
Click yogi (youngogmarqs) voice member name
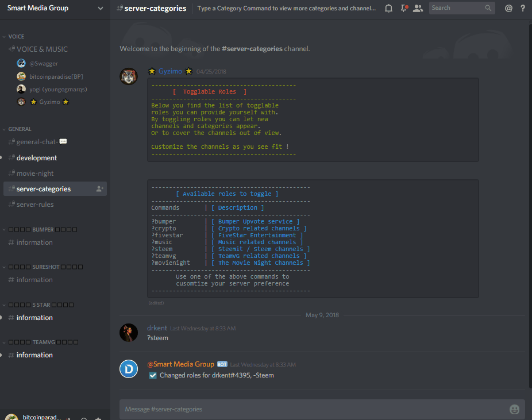(x=58, y=89)
